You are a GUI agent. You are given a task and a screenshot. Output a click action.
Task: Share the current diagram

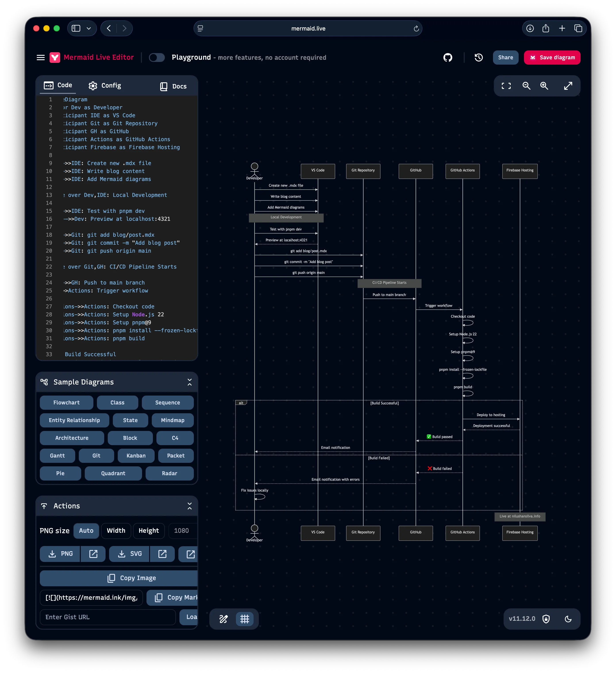click(506, 58)
